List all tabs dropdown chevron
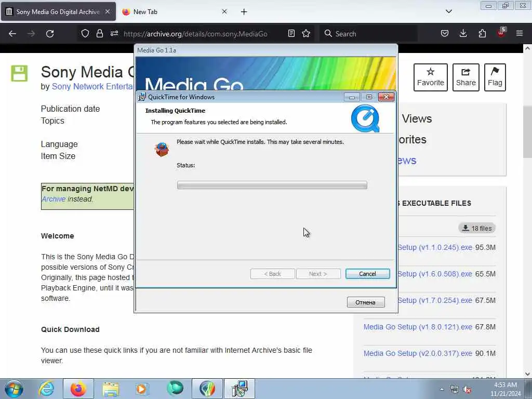Viewport: 532px width, 399px height. [x=448, y=11]
